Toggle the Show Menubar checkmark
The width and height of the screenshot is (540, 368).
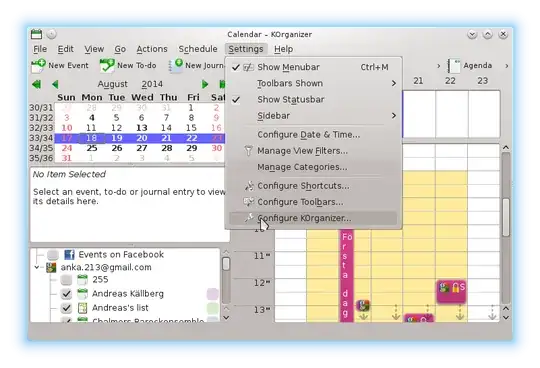coord(236,67)
